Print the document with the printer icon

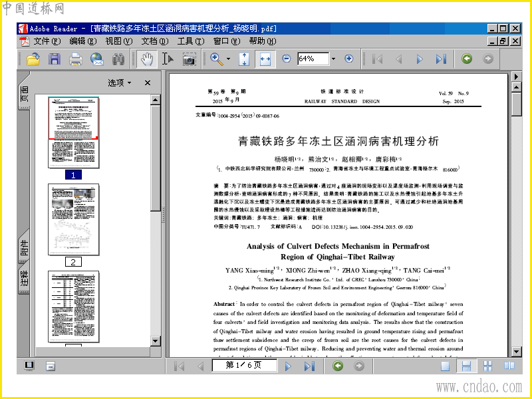(x=75, y=59)
